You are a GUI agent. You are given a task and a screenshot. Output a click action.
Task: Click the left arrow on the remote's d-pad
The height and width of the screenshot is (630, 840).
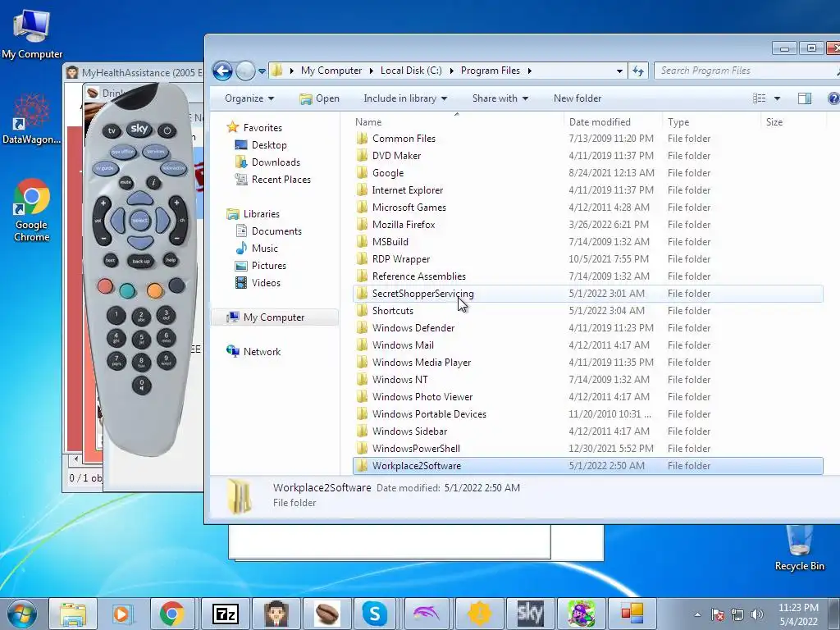click(x=116, y=220)
